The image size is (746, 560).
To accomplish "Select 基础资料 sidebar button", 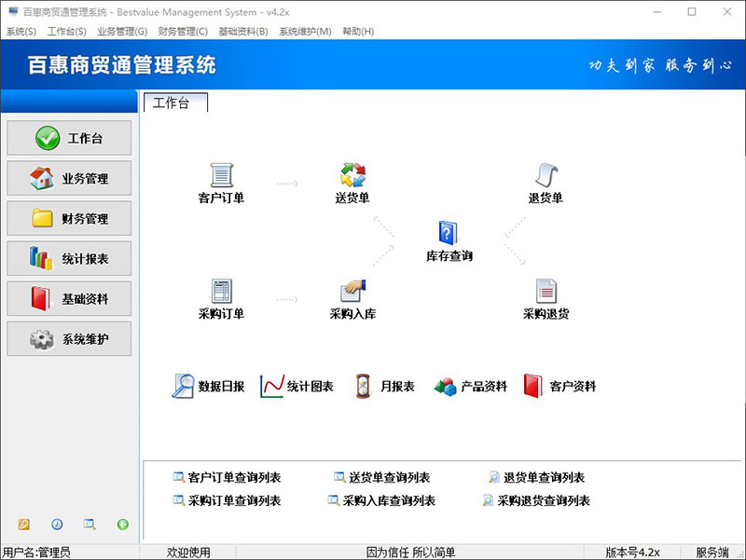I will point(69,298).
